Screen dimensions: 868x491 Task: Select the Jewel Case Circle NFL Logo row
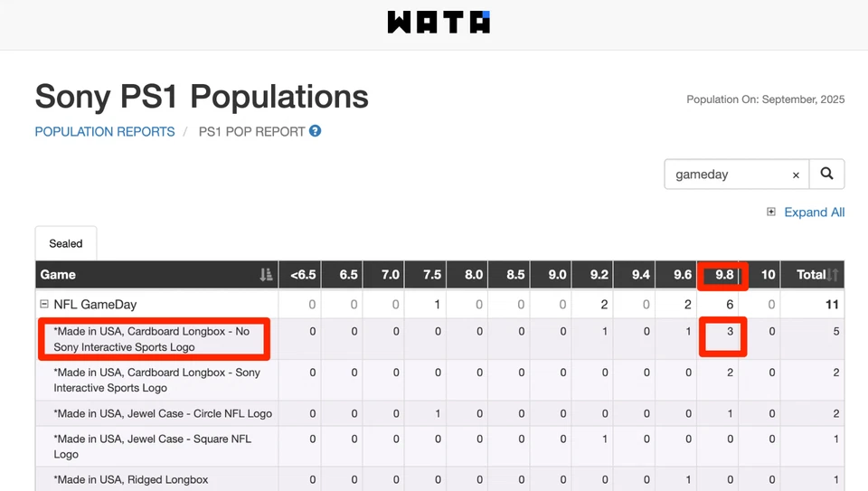click(163, 413)
